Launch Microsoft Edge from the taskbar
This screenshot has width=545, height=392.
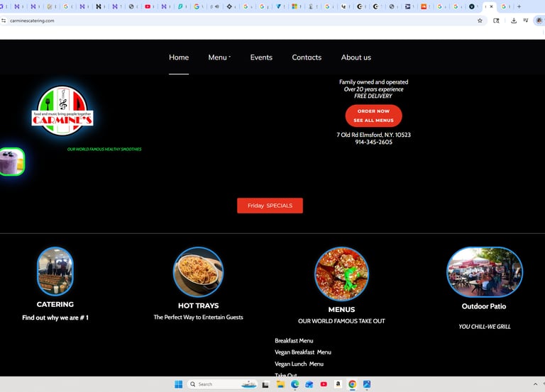click(294, 384)
